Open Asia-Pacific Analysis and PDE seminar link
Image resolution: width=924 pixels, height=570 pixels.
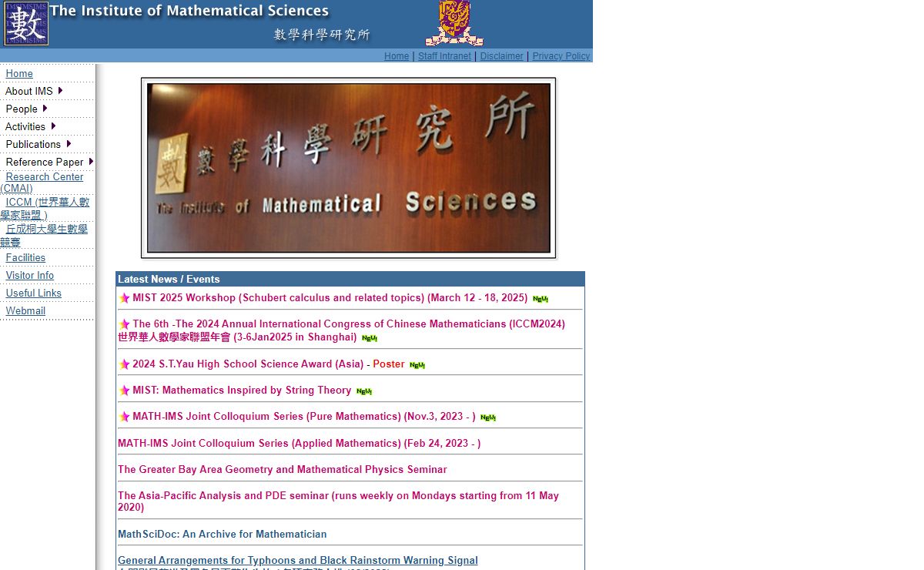[x=338, y=501]
